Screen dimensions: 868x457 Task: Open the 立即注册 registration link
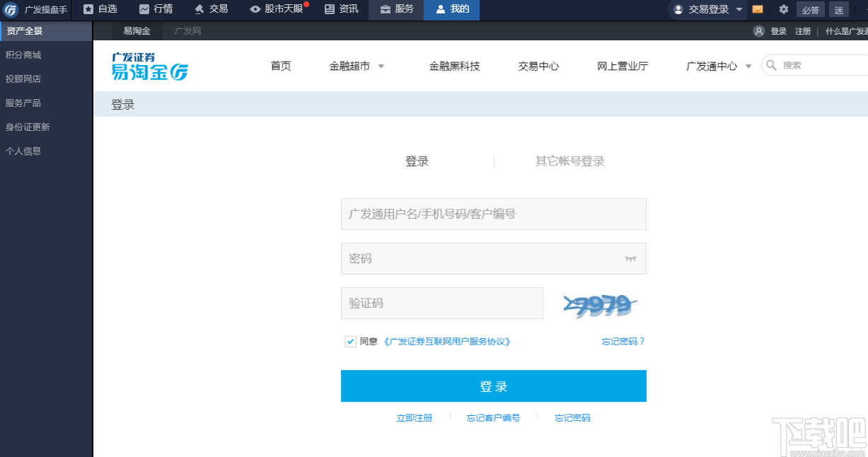(415, 417)
